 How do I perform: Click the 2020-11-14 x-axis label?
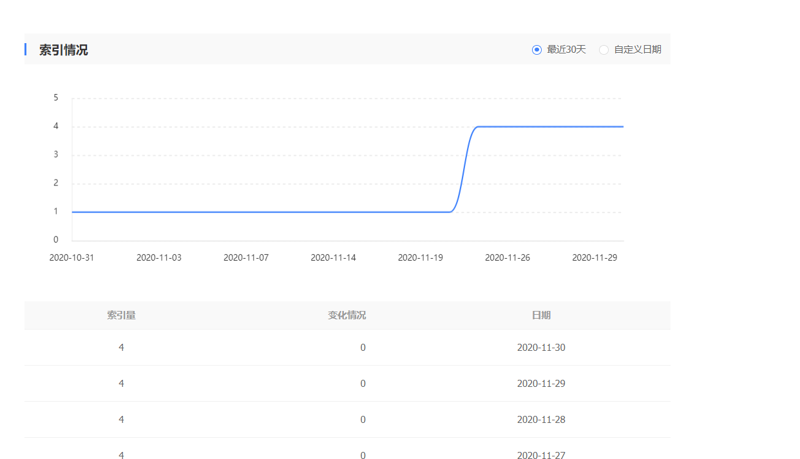tap(333, 258)
